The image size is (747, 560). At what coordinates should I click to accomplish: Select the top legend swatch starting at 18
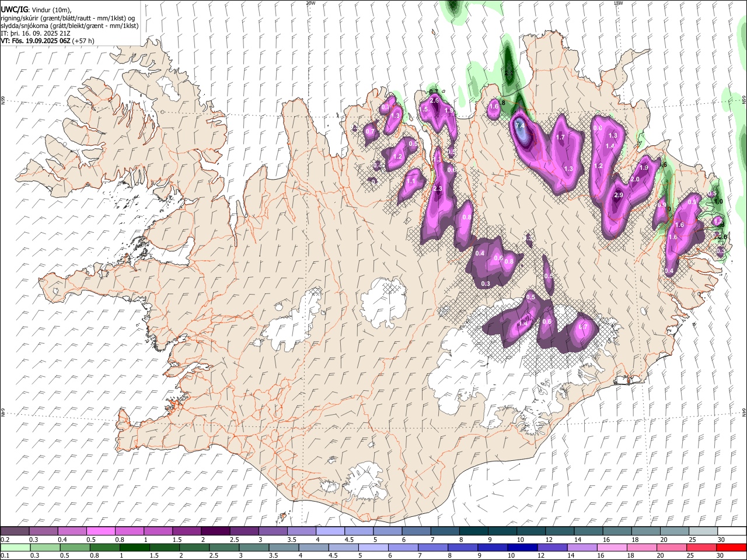(x=647, y=531)
